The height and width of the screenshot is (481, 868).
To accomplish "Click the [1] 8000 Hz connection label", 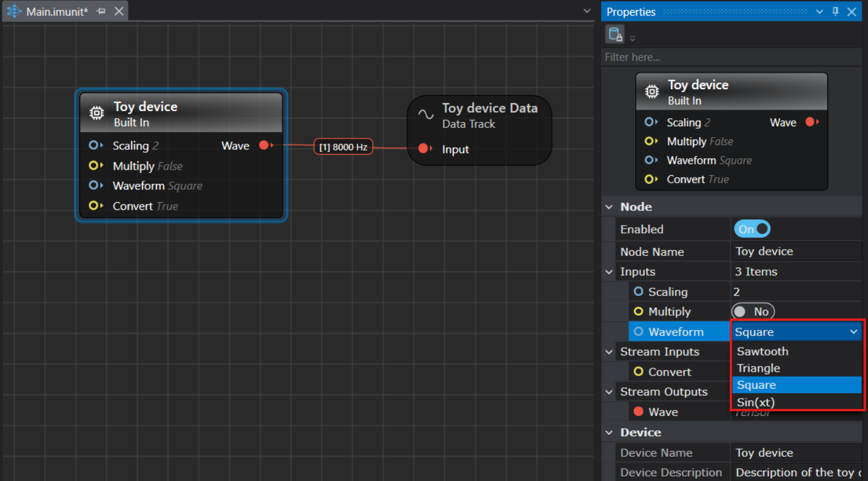I will click(343, 147).
